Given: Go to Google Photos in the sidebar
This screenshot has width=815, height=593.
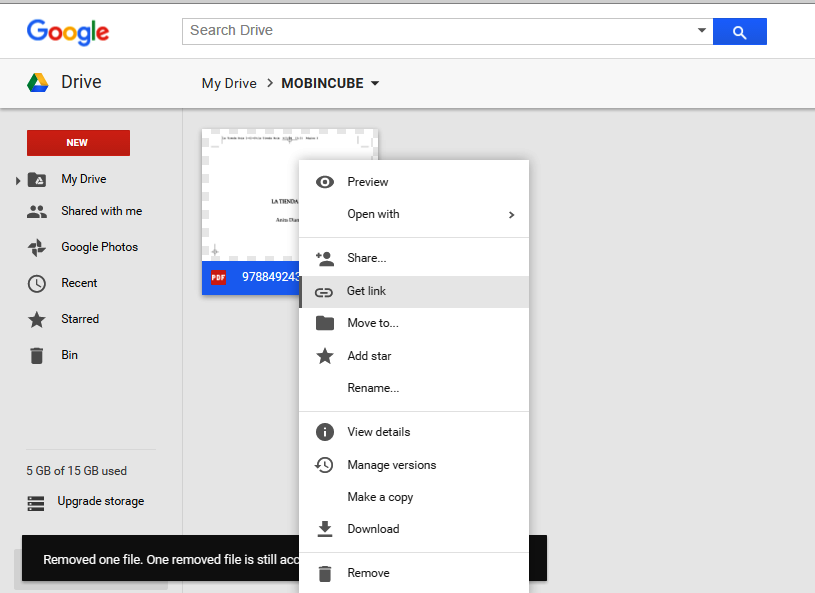Looking at the screenshot, I should [99, 247].
